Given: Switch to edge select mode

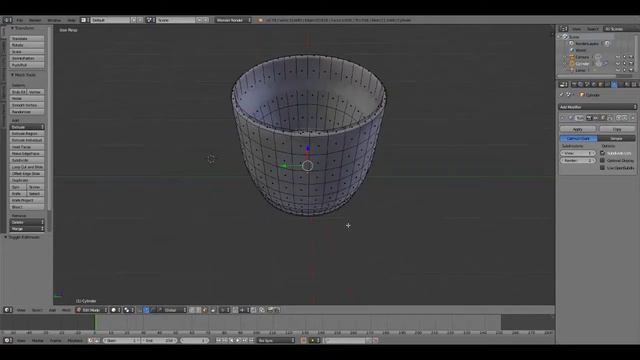Looking at the screenshot, I should [x=198, y=310].
